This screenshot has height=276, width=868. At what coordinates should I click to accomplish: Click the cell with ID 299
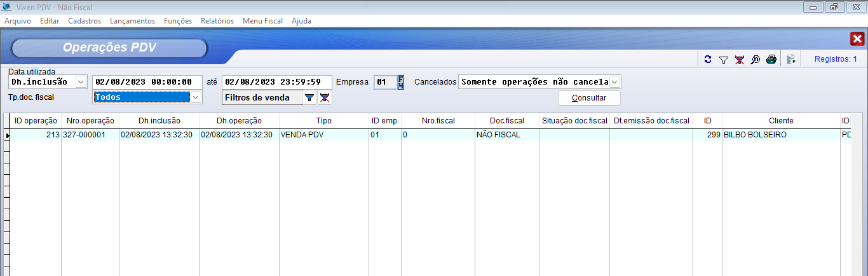click(x=707, y=135)
